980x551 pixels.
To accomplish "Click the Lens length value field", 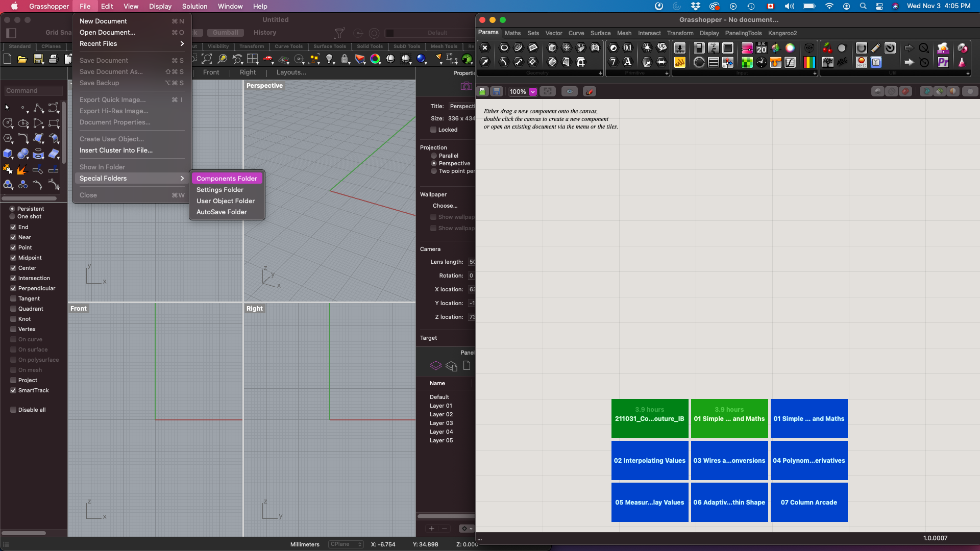I will coord(472,262).
